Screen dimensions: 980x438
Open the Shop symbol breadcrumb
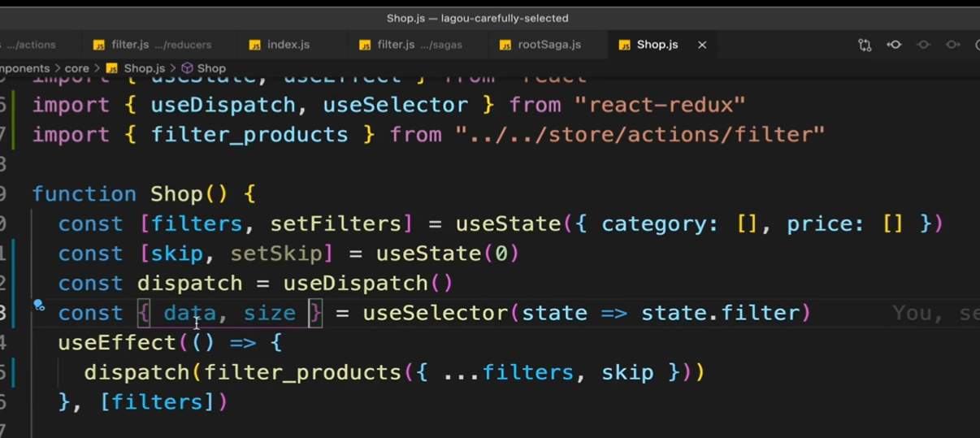pos(211,68)
